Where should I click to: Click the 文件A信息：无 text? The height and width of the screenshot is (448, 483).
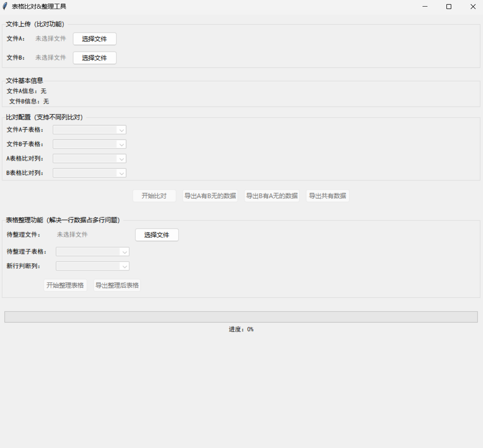[26, 91]
